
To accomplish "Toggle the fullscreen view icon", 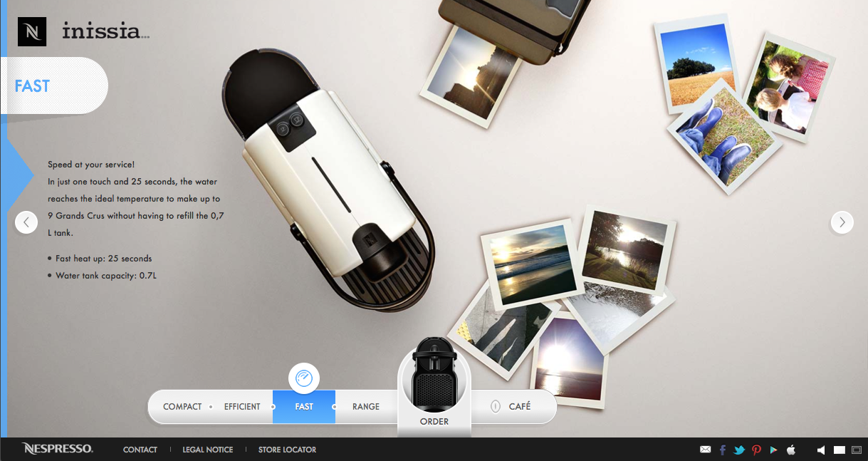I will [x=855, y=450].
